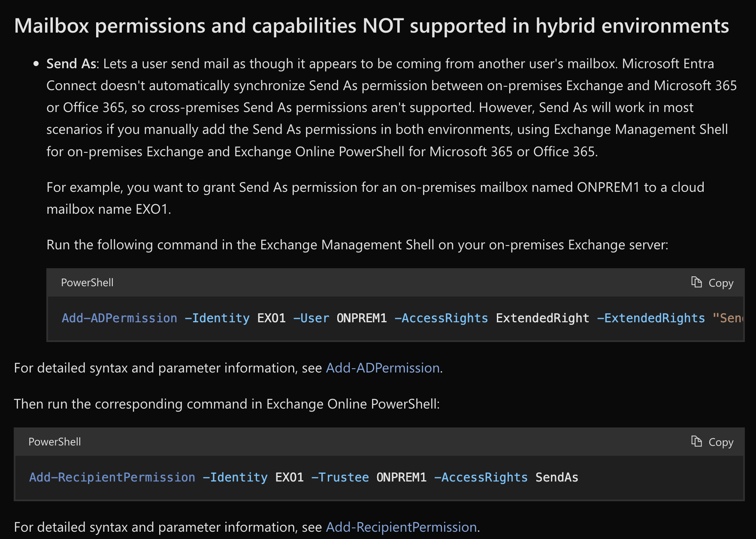Click the first PowerShell language label

87,282
